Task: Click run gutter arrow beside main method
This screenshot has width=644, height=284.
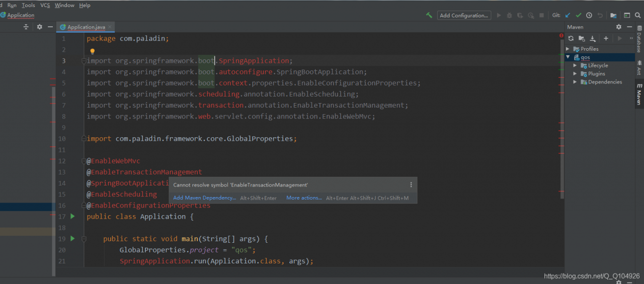Action: point(72,239)
